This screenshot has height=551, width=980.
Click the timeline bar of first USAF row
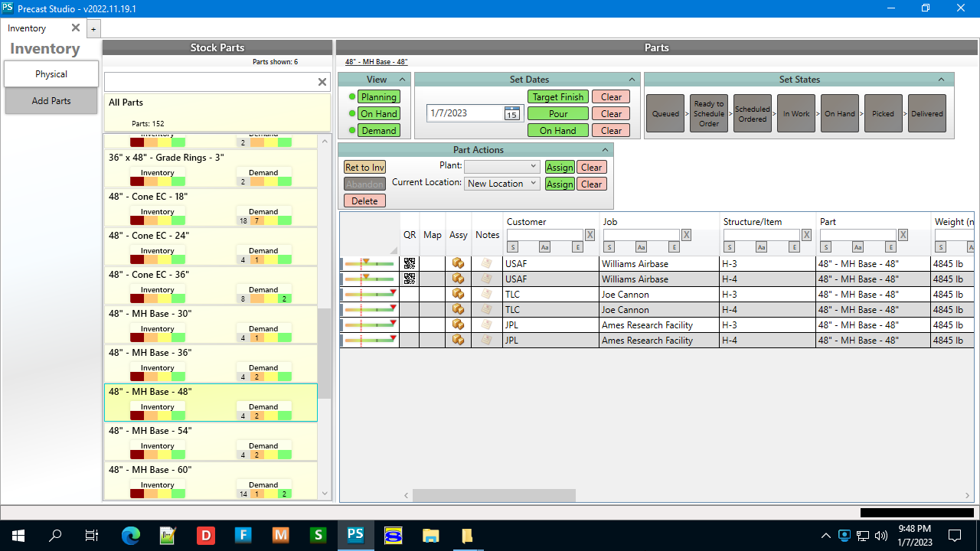[370, 264]
